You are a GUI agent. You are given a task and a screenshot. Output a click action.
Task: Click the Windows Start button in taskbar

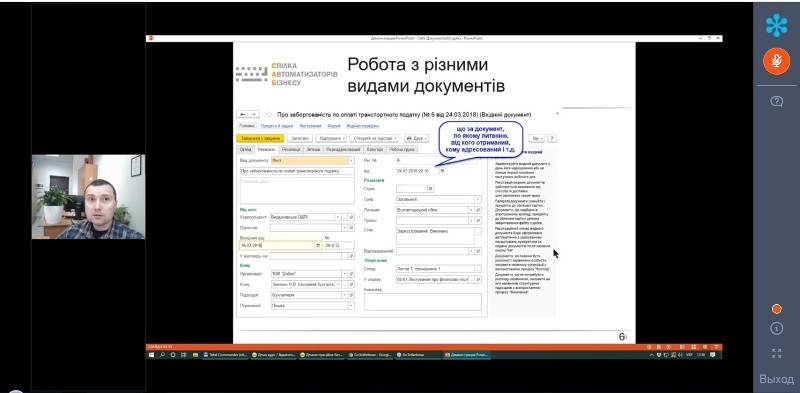pyautogui.click(x=152, y=354)
